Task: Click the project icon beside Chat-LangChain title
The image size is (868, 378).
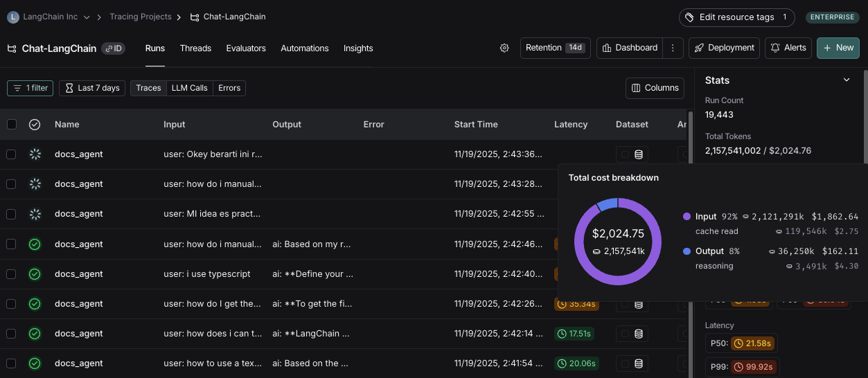Action: tap(12, 48)
